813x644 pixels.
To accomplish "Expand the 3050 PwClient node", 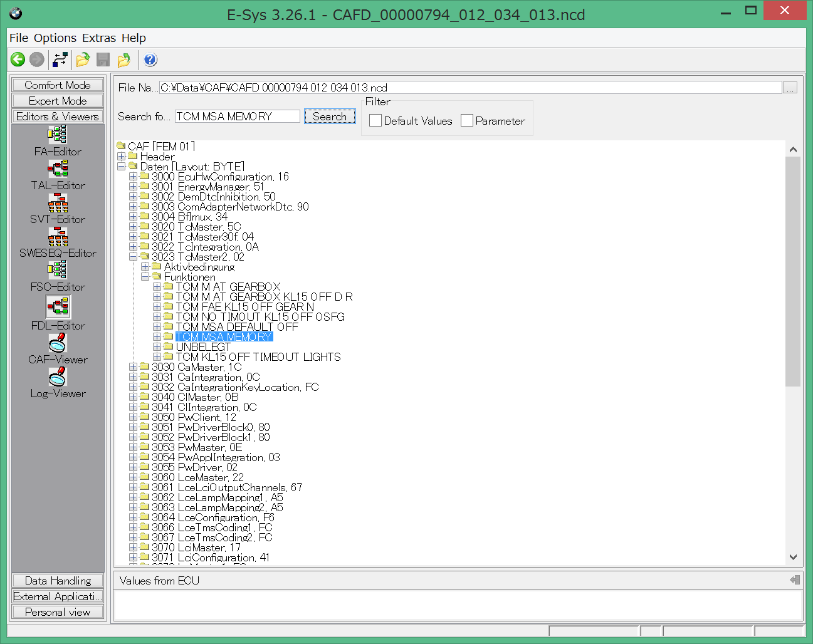I will coord(134,417).
